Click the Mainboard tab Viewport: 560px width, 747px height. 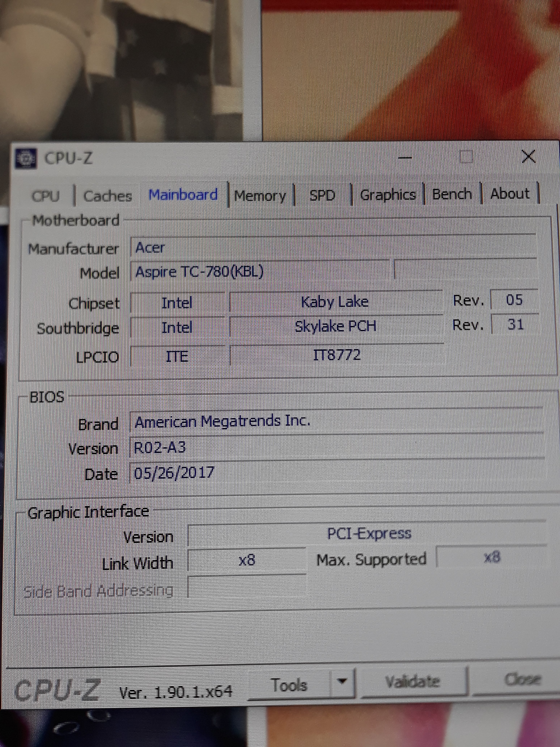click(183, 195)
